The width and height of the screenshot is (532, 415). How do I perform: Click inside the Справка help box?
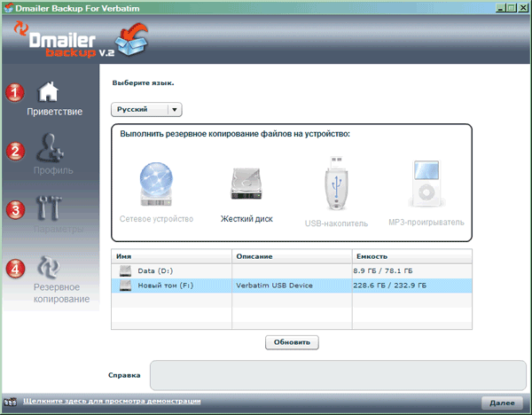coord(338,375)
